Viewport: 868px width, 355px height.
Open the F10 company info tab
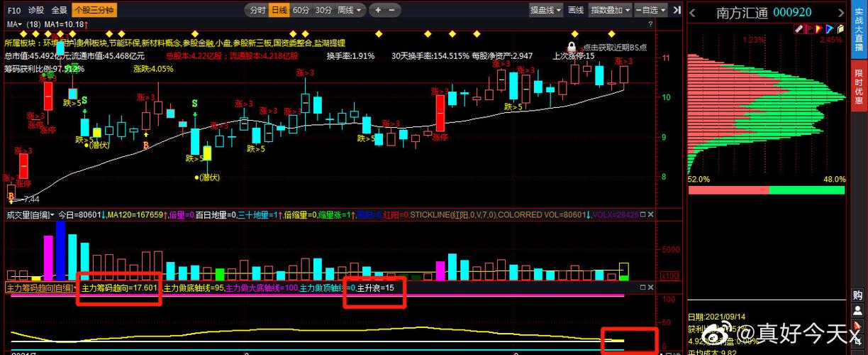click(13, 10)
